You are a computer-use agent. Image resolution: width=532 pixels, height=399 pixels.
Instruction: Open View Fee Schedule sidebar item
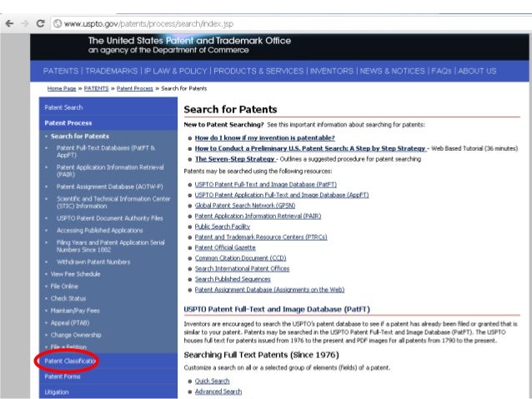coord(75,274)
